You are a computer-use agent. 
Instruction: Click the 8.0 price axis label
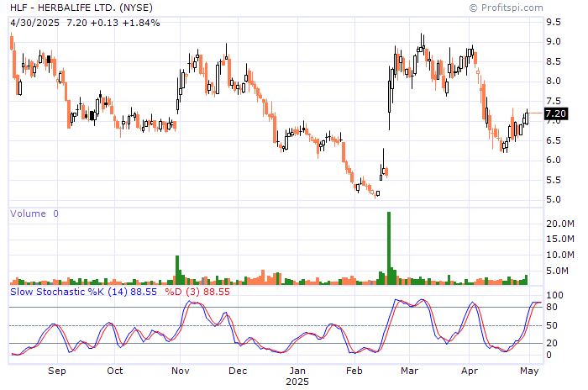[554, 81]
